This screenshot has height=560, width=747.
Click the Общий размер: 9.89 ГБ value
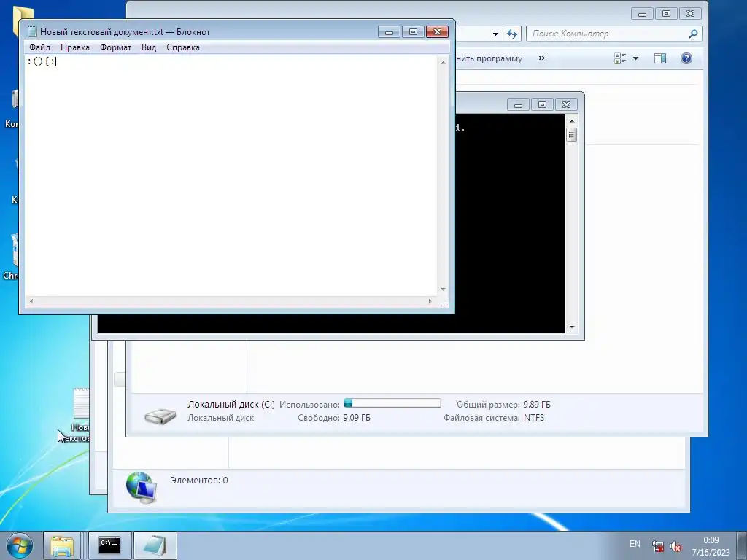536,404
